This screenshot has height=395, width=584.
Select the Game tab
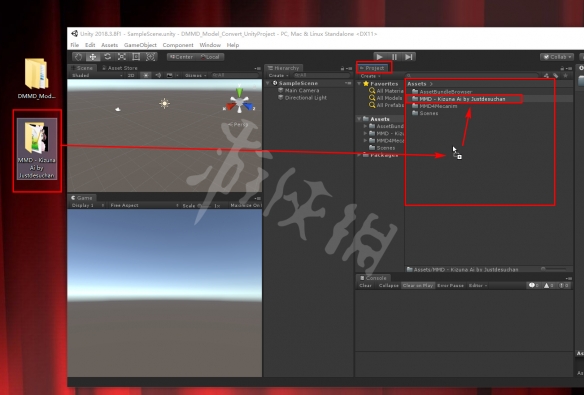[x=82, y=198]
